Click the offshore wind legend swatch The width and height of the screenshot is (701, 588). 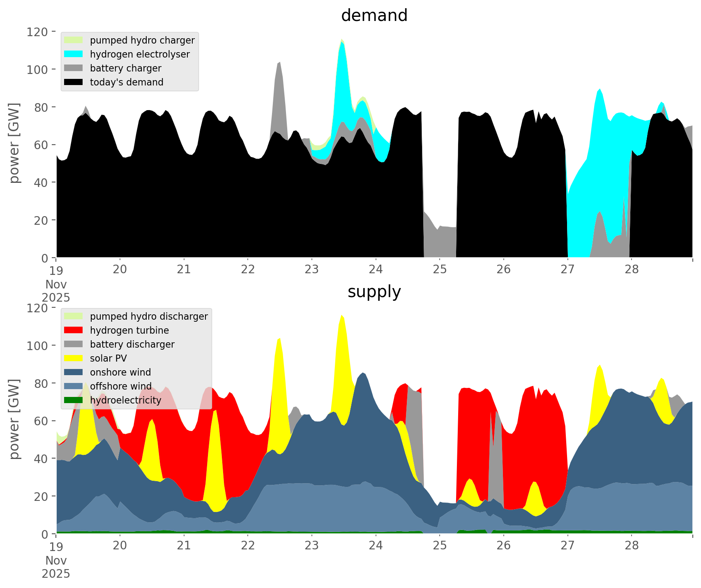(x=74, y=386)
